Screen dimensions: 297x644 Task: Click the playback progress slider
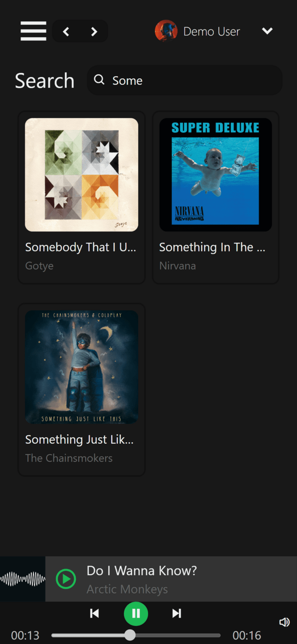(x=136, y=635)
